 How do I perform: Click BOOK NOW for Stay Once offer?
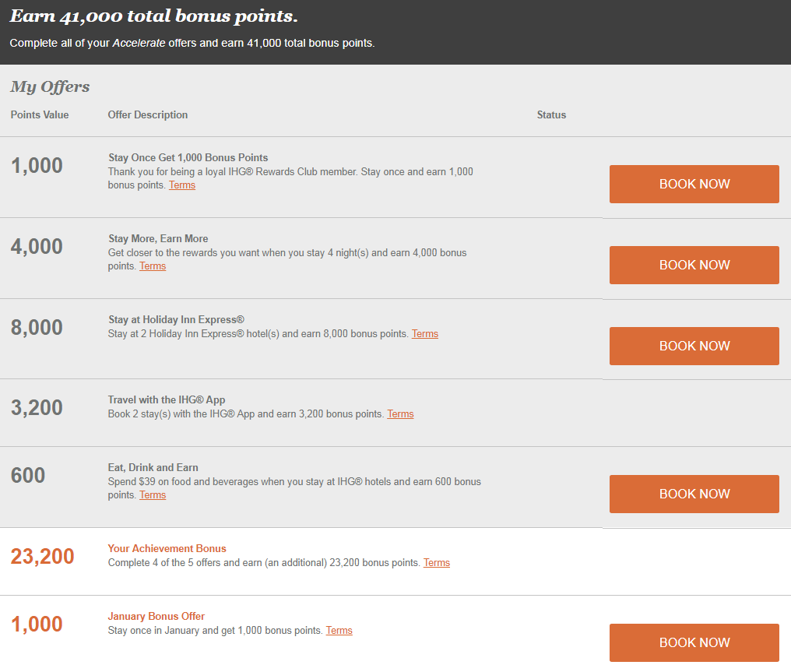(694, 184)
